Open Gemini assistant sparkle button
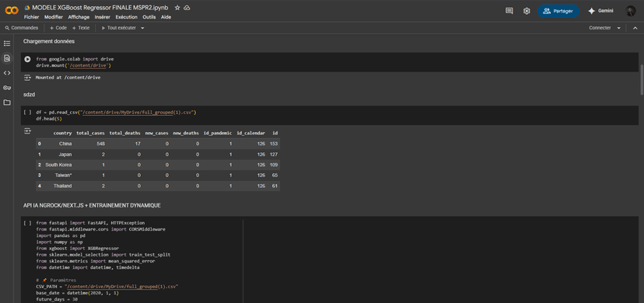Image resolution: width=644 pixels, height=303 pixels. (x=600, y=11)
